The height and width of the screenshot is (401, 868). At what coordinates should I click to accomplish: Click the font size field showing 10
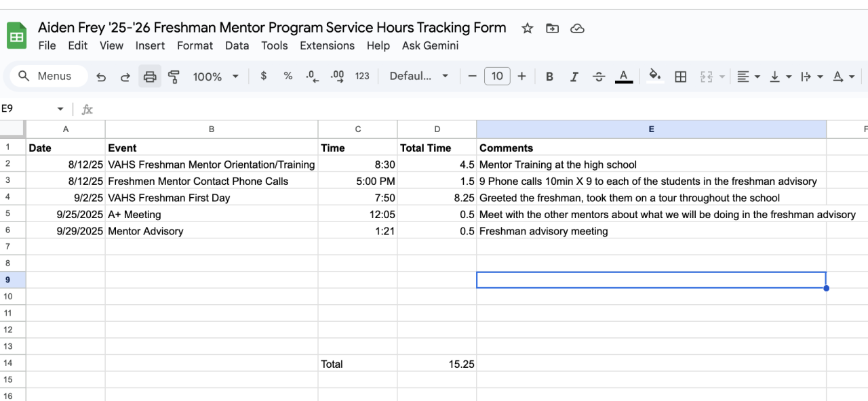[497, 76]
